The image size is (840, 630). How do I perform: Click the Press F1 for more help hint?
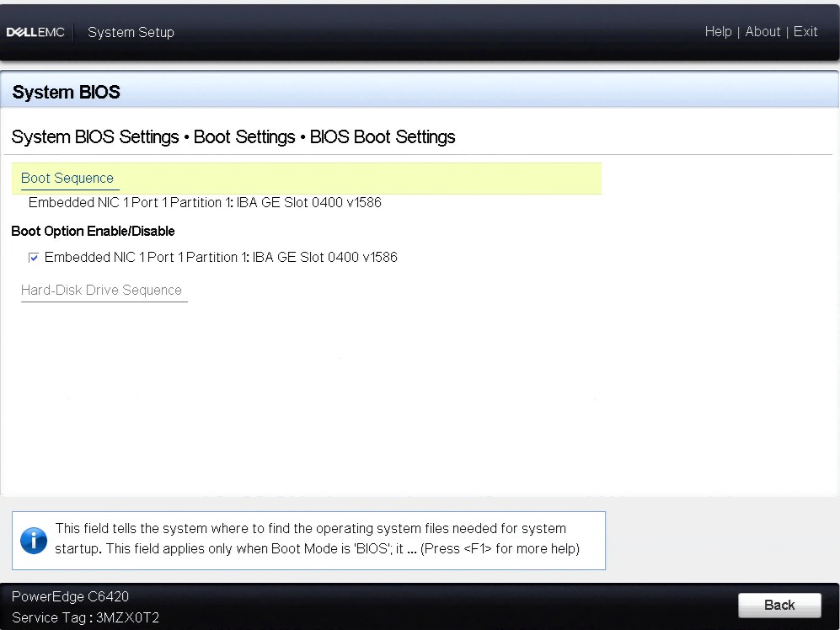[x=500, y=548]
